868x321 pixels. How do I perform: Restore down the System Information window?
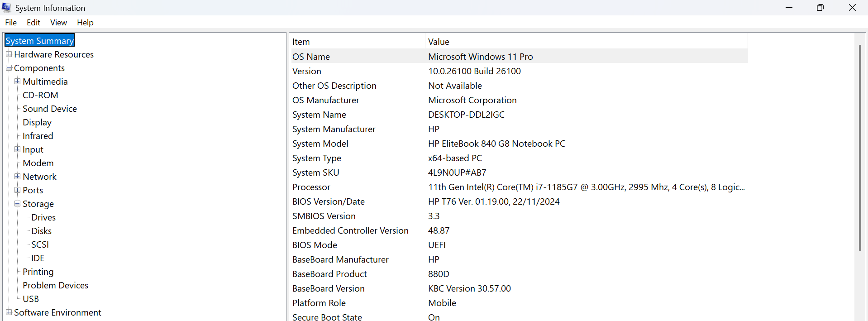point(820,8)
